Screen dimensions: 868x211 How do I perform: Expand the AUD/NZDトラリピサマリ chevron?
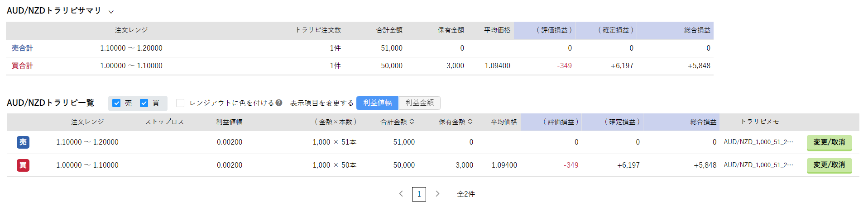click(111, 12)
